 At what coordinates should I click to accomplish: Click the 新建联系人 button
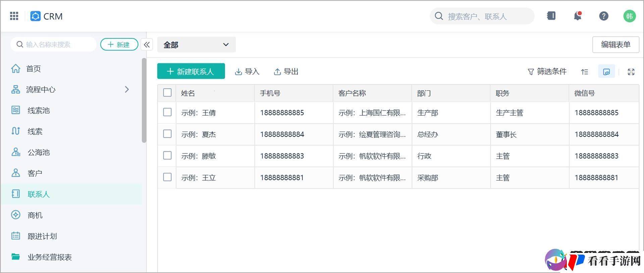[x=191, y=71]
